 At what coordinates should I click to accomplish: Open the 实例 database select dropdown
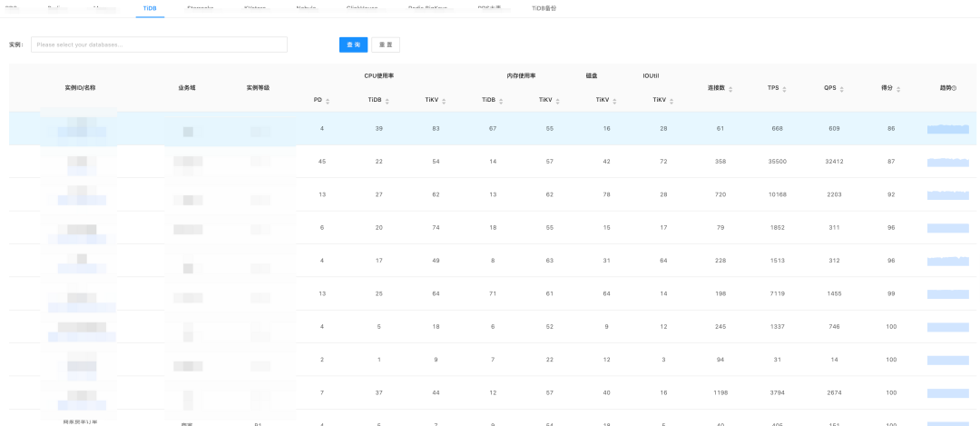pos(159,45)
